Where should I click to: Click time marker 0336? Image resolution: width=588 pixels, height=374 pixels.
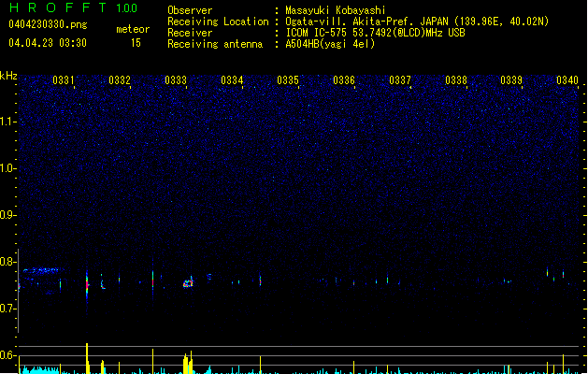tap(344, 80)
